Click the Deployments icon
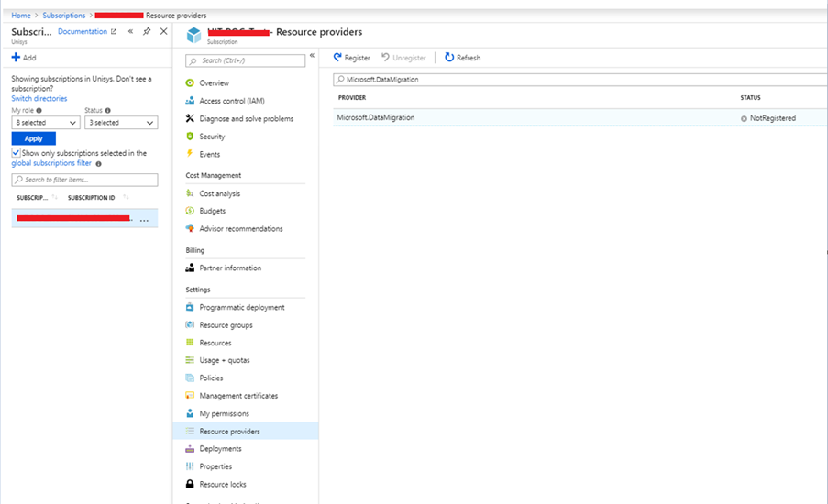Viewport: 828px width, 504px height. (190, 449)
